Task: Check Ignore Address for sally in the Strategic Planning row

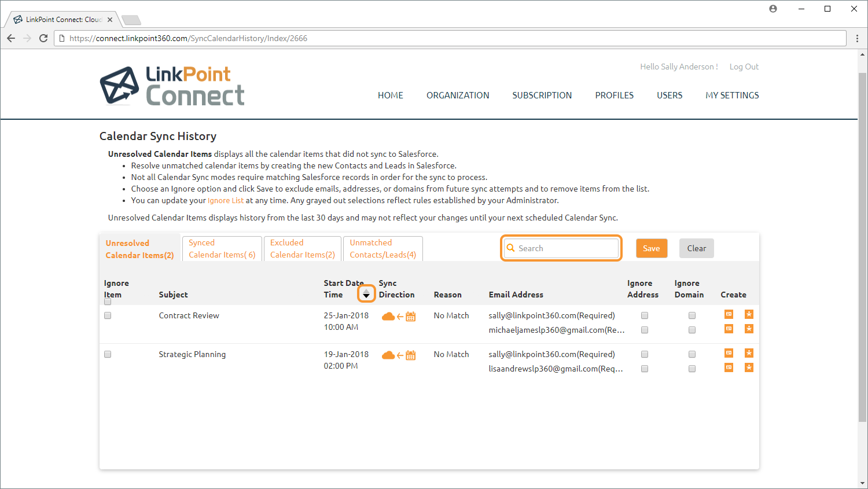Action: coord(645,354)
